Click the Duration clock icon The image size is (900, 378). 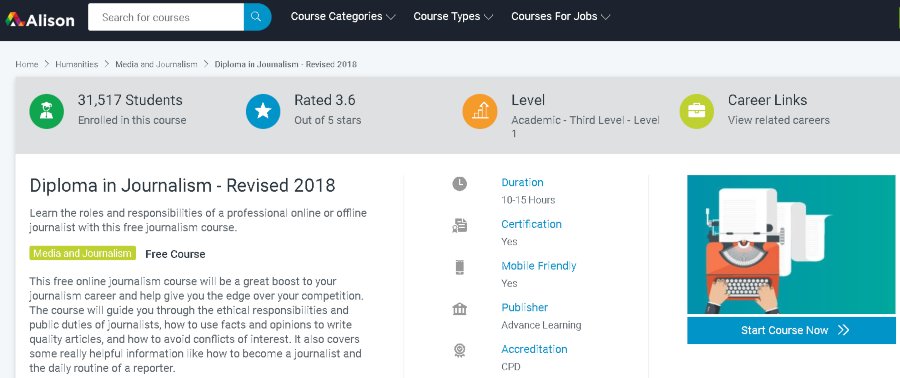460,184
